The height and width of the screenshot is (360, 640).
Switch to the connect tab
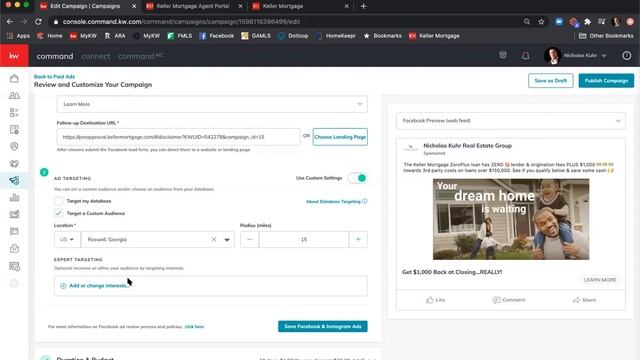click(96, 56)
